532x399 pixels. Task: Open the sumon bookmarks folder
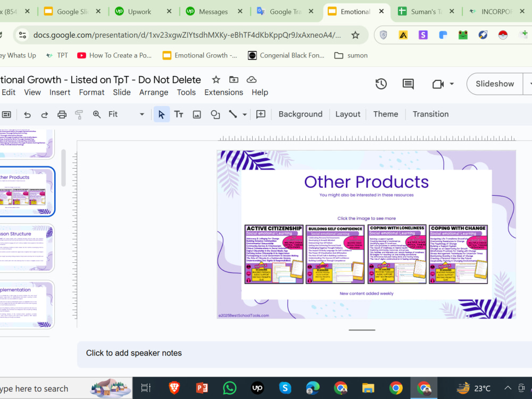tap(351, 55)
